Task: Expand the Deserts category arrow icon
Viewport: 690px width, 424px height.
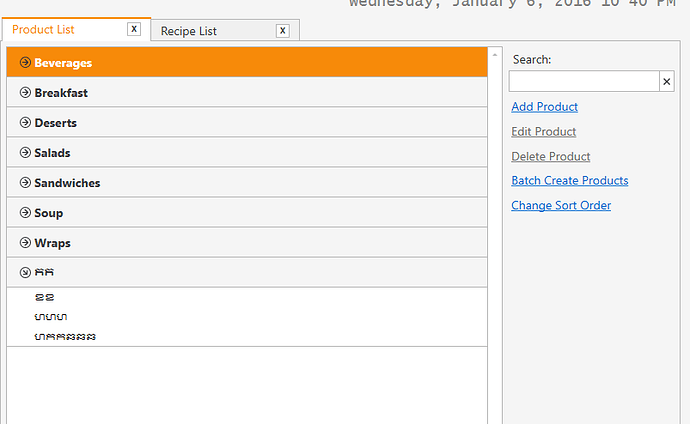Action: (25, 122)
